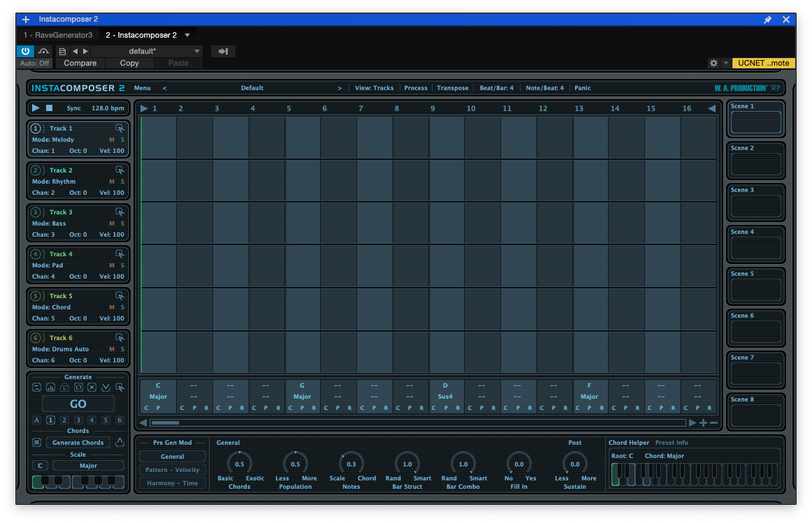
Task: Click the Compare button
Action: click(80, 63)
